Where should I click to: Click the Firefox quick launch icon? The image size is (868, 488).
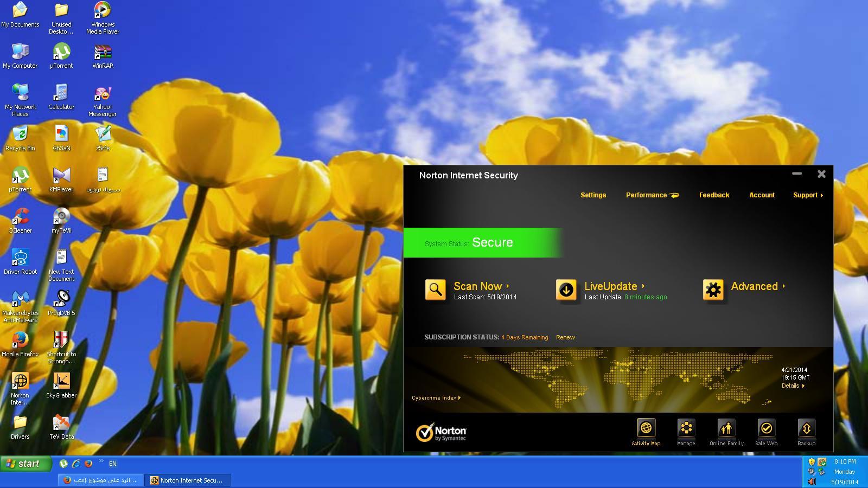tap(88, 464)
